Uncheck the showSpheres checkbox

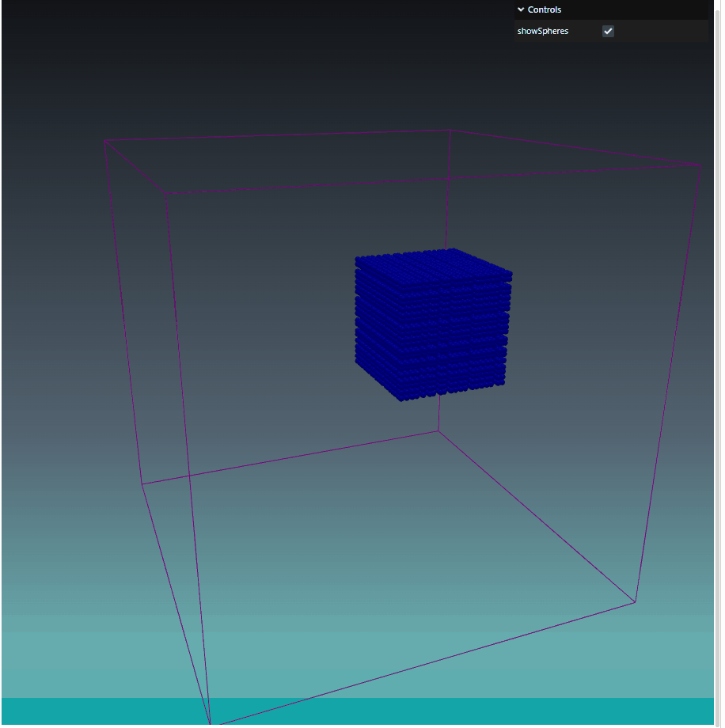(608, 31)
